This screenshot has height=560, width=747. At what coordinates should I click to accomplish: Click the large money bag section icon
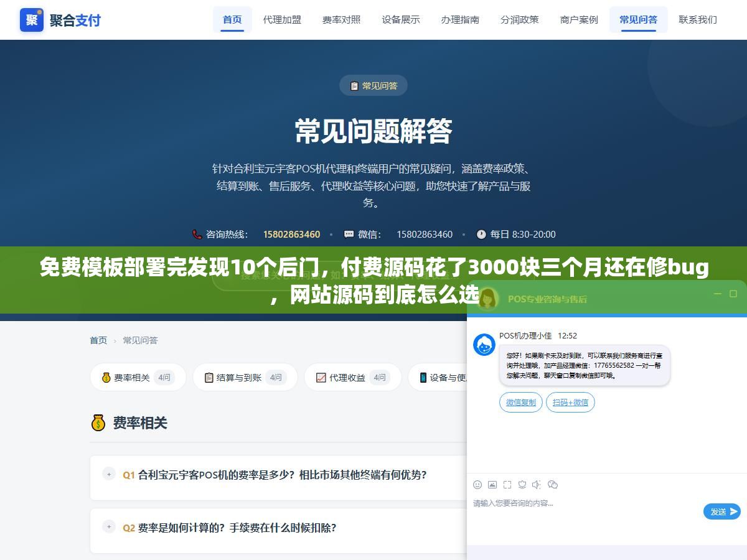(98, 423)
